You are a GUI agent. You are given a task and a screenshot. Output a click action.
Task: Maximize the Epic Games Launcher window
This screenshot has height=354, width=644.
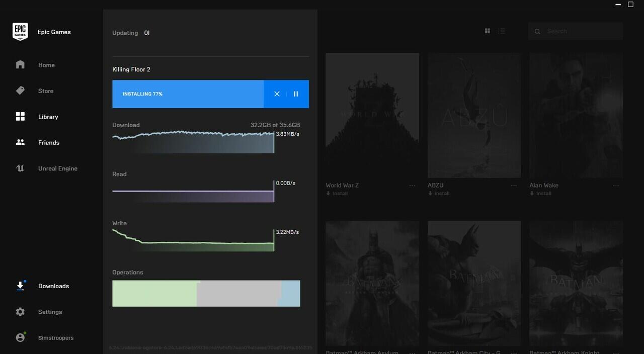click(x=630, y=5)
